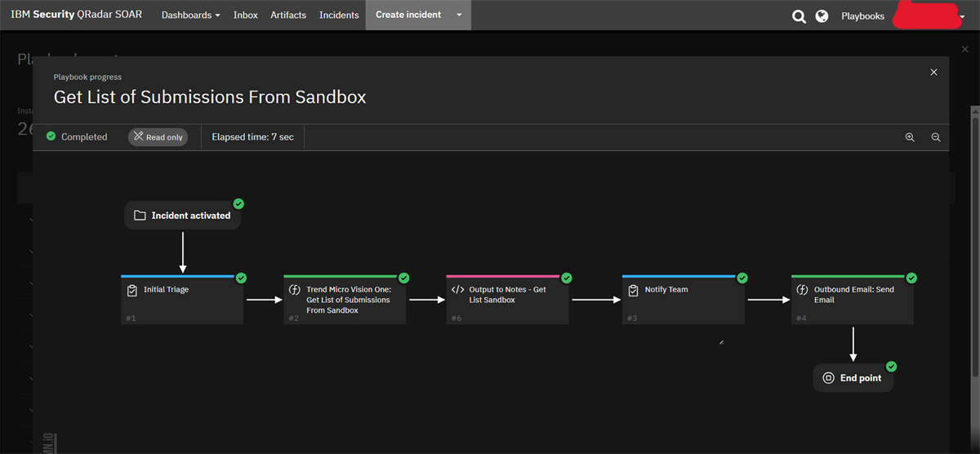
Task: Click the '#2' label on Trend Micro node
Action: pyautogui.click(x=294, y=318)
